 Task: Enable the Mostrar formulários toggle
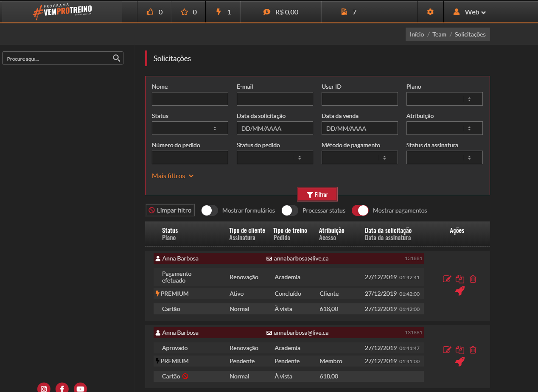(x=210, y=210)
